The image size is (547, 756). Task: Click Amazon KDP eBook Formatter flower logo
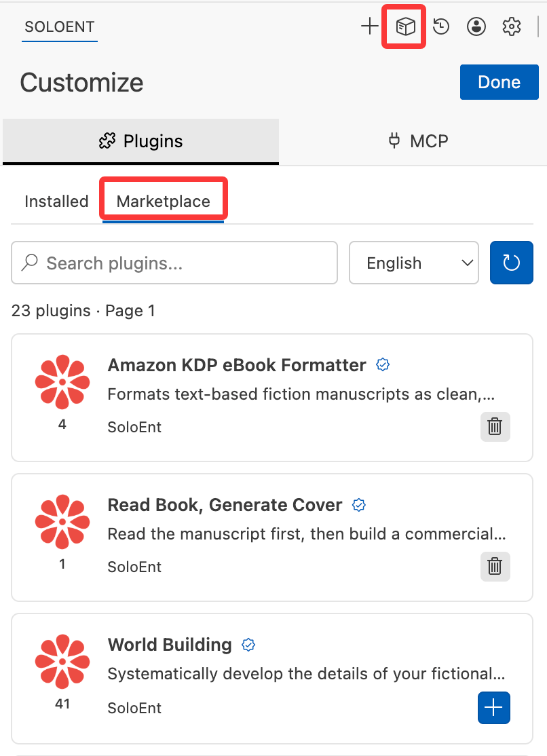click(62, 382)
